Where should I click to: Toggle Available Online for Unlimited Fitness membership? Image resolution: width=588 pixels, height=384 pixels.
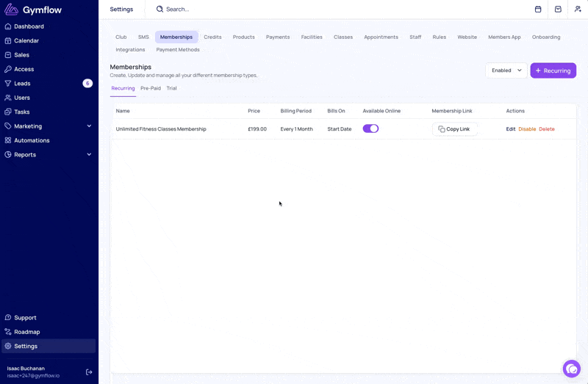[x=370, y=128]
